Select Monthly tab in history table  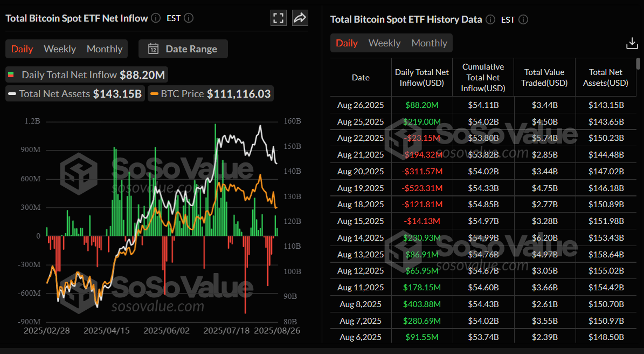tap(429, 43)
